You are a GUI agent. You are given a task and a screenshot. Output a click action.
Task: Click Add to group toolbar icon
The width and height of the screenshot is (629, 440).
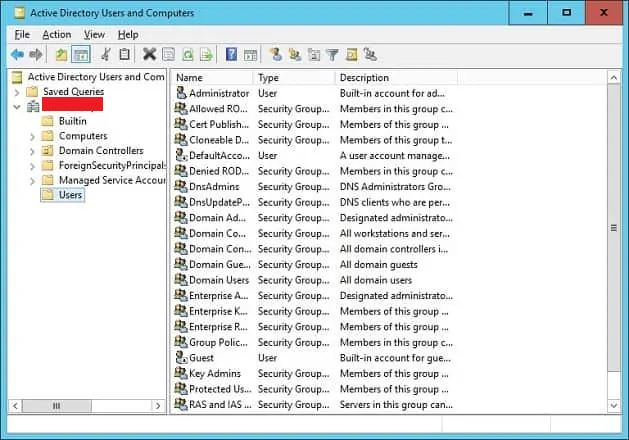(x=370, y=54)
